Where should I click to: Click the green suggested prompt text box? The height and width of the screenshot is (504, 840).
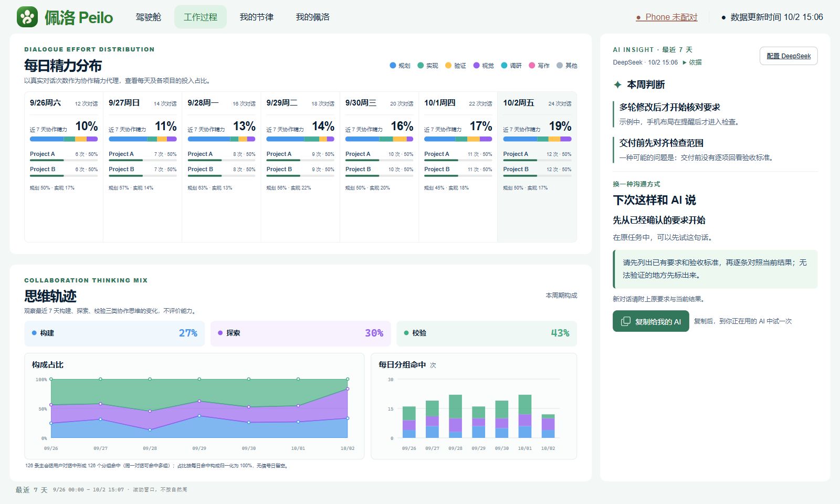coord(715,269)
